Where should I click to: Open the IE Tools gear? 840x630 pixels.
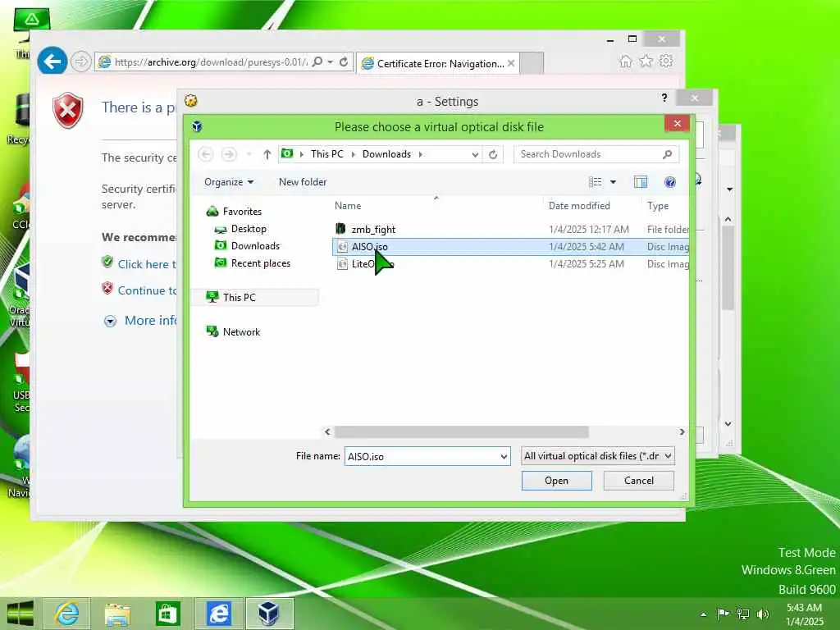pos(666,61)
